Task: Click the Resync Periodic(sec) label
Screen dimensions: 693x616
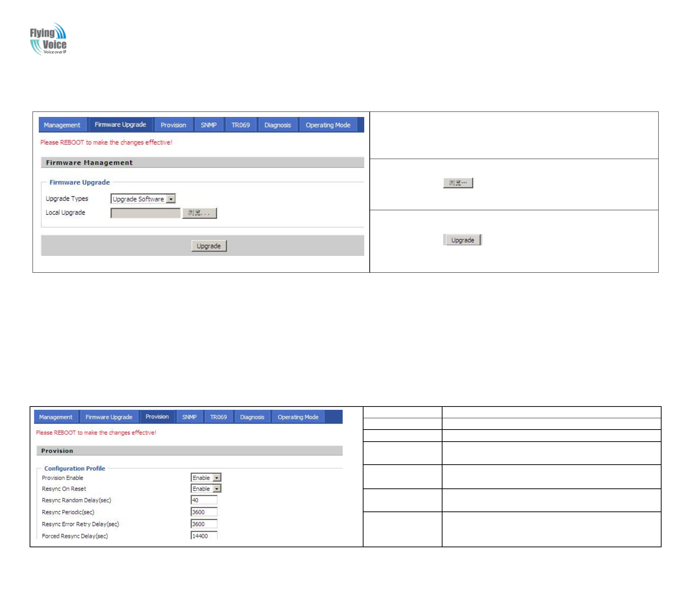Action: 68,512
